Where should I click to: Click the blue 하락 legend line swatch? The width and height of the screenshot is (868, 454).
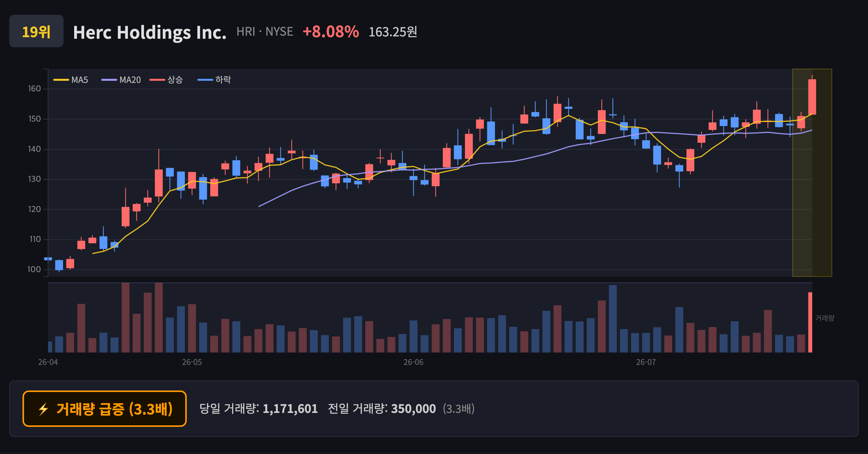[x=205, y=80]
